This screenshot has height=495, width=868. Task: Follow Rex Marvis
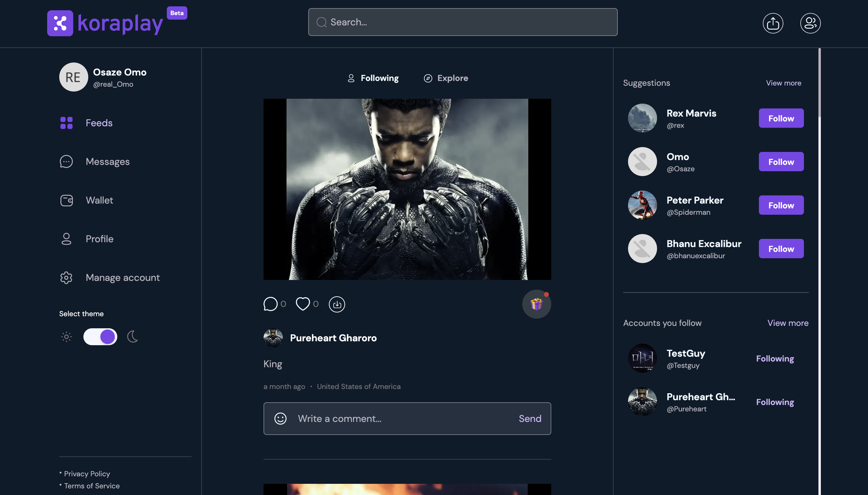click(781, 118)
